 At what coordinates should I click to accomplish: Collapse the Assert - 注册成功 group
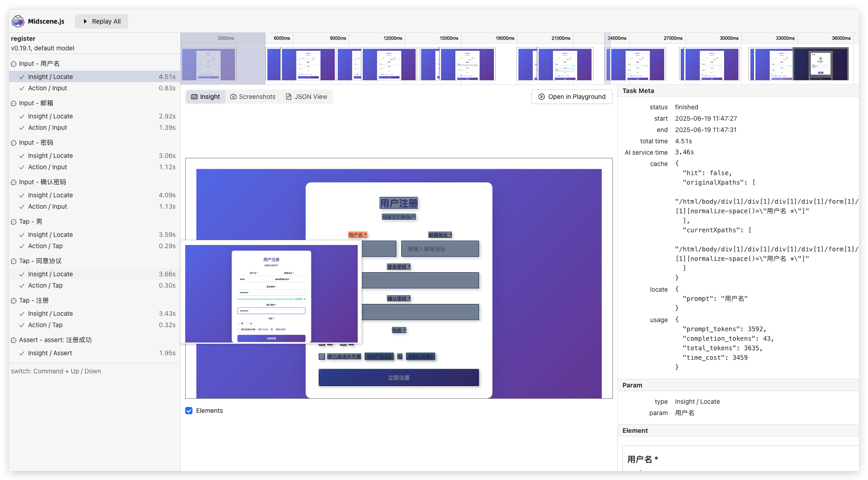[x=14, y=340]
